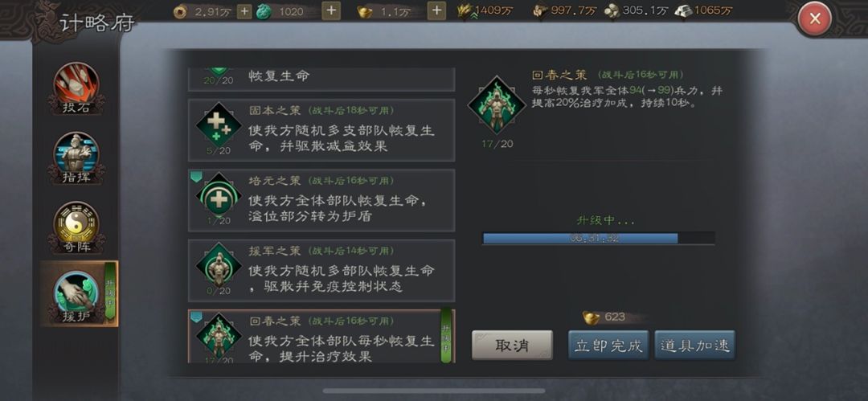Choose the 培元之策 heal skill icon
Screen dimensions: 868x401
pos(219,195)
